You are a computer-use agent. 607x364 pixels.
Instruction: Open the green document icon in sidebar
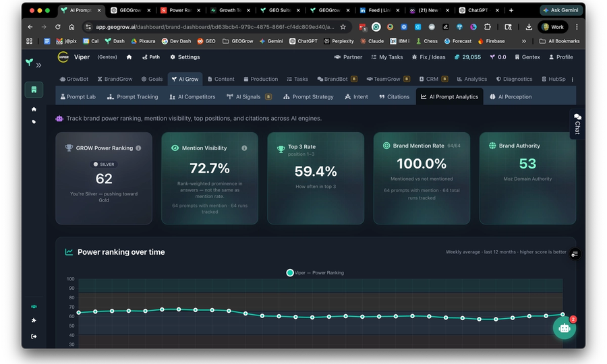pyautogui.click(x=34, y=90)
